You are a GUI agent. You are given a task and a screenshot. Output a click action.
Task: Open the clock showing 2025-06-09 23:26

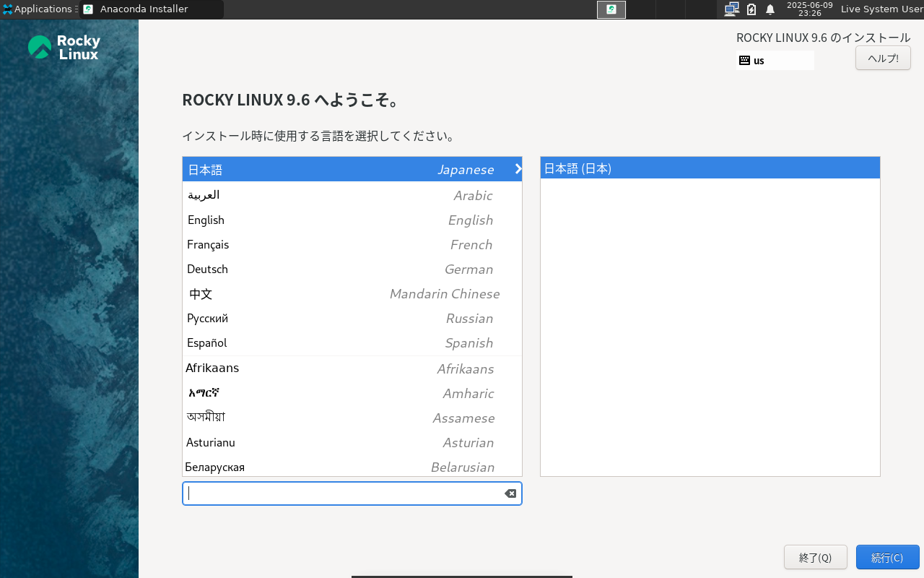click(x=809, y=9)
